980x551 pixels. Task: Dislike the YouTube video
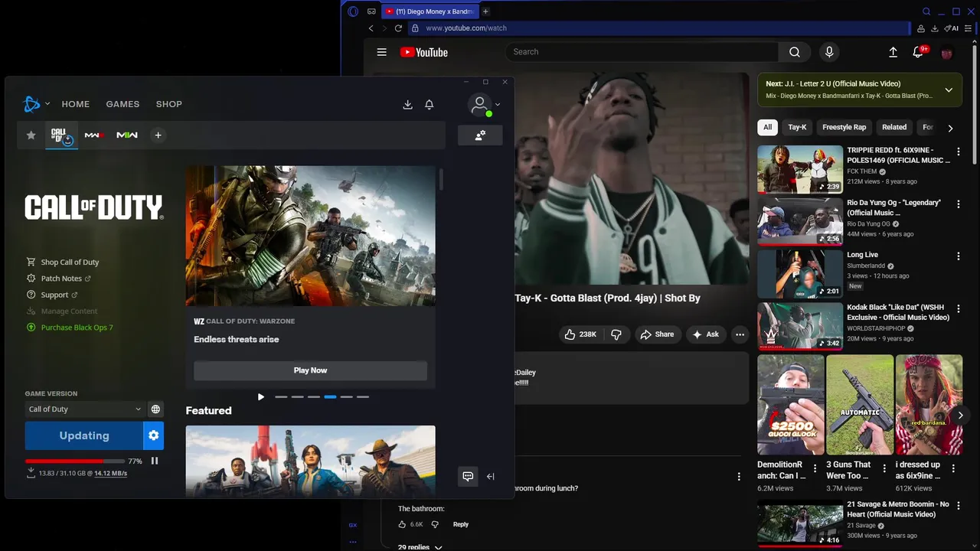tap(616, 334)
